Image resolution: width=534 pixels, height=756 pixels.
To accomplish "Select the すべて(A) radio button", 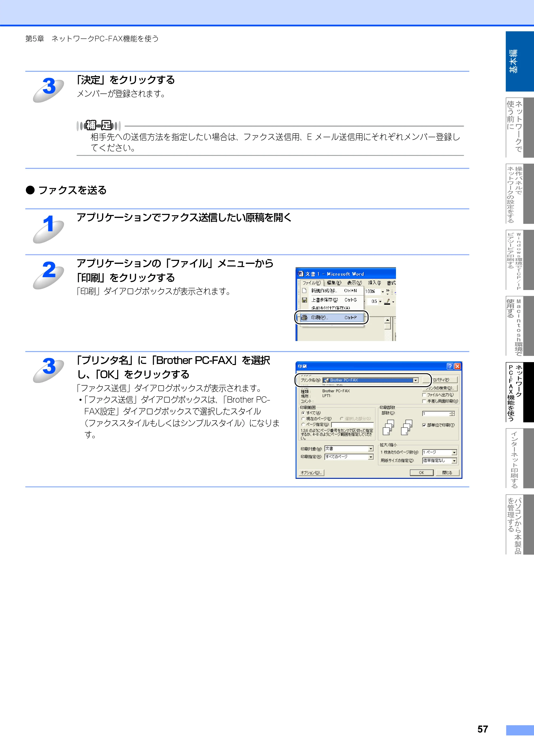I will [x=303, y=413].
